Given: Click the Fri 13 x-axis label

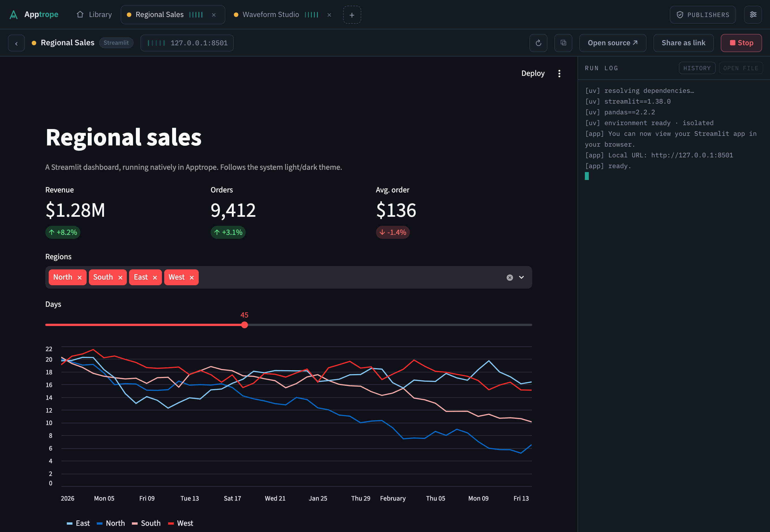Looking at the screenshot, I should [521, 499].
